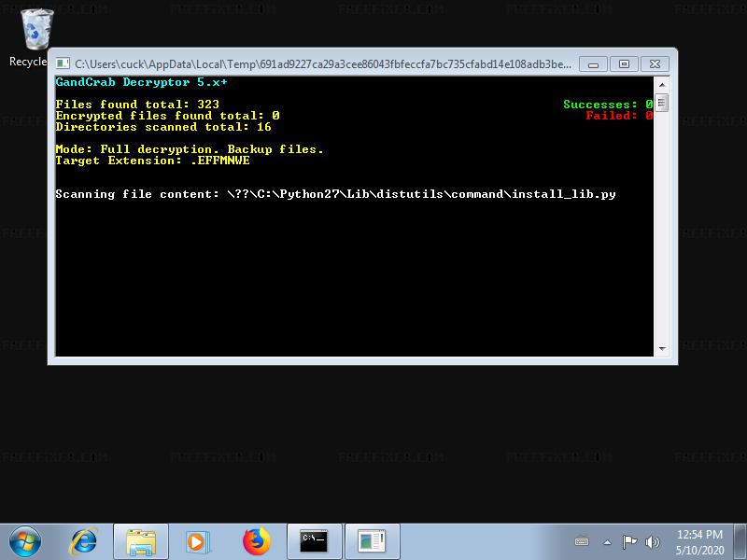Open the clock showing 12:54 PM
The image size is (747, 560).
pos(699,542)
